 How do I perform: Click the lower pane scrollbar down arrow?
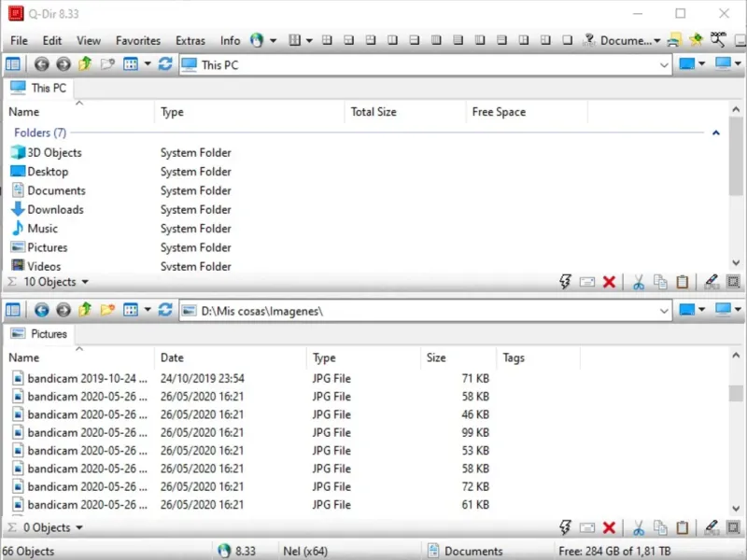click(x=736, y=509)
